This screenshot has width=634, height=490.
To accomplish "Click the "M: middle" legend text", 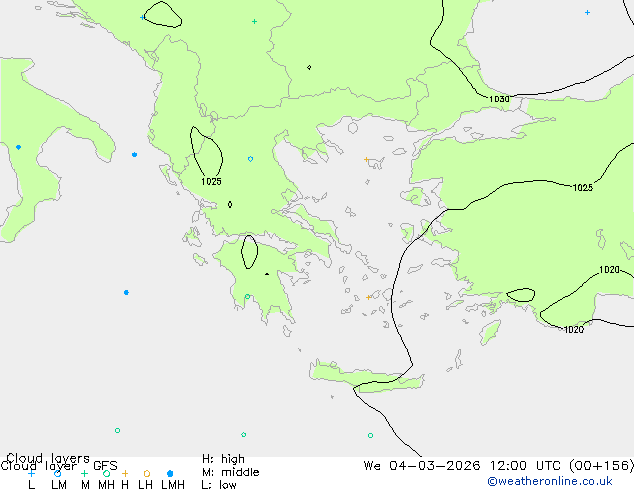I will tap(230, 472).
